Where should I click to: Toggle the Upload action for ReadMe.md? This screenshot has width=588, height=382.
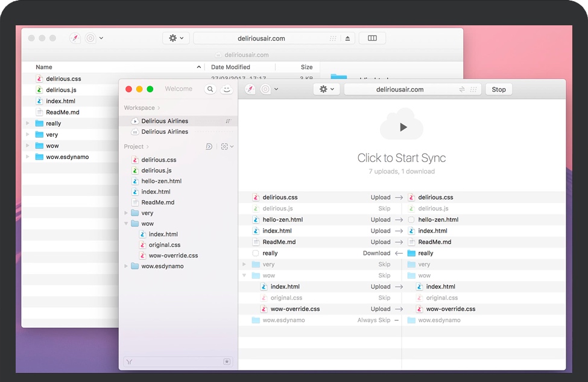[381, 242]
